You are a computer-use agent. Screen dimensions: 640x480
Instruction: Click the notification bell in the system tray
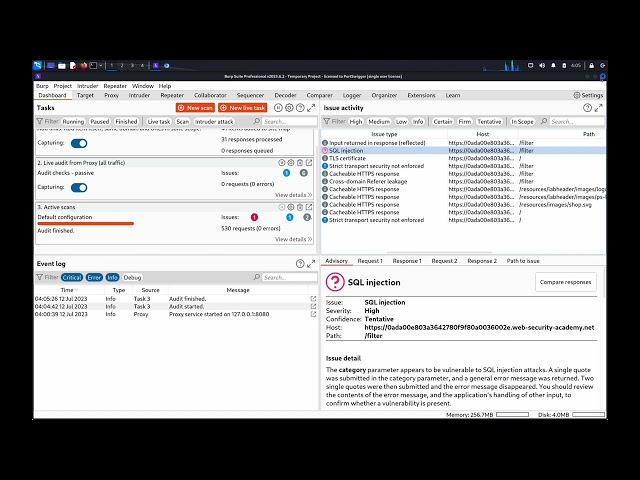[553, 65]
